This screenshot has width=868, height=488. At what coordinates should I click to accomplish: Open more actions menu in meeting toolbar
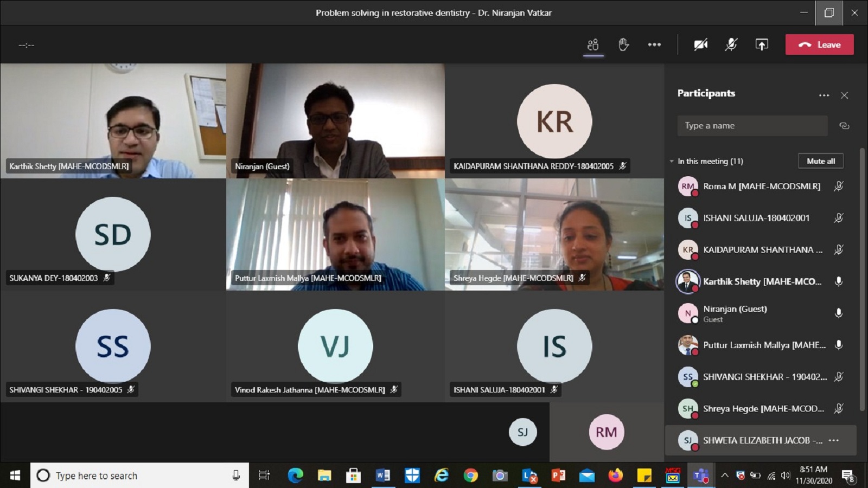tap(654, 45)
